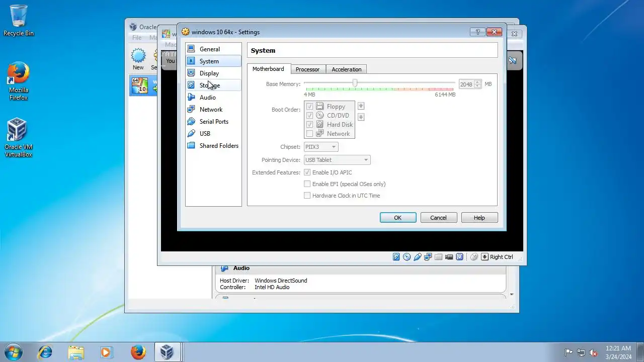Click USB devices icon in VM status bar

[x=418, y=257]
